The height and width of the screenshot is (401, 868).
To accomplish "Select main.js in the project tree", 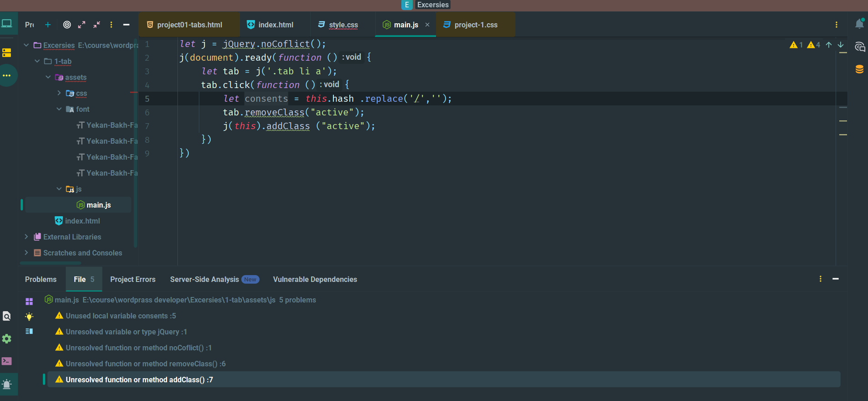I will (x=78, y=205).
